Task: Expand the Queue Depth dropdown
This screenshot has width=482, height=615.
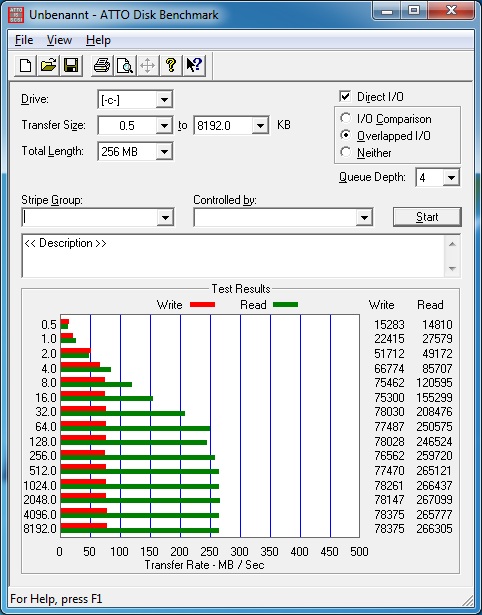Action: coord(451,178)
